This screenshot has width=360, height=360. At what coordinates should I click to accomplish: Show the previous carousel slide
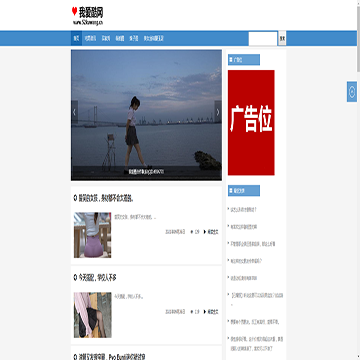point(74,112)
